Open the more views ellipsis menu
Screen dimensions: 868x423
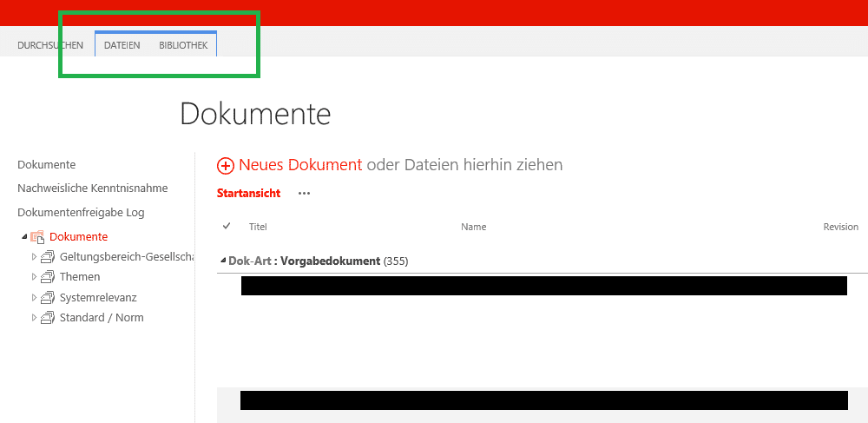304,193
